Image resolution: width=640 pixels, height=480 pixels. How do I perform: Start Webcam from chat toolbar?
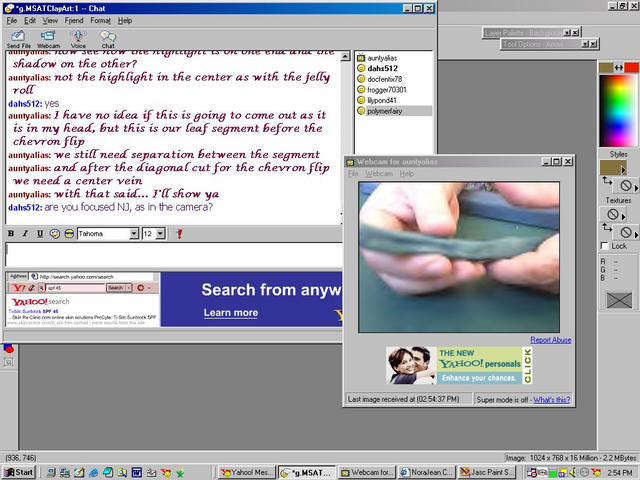[x=48, y=39]
